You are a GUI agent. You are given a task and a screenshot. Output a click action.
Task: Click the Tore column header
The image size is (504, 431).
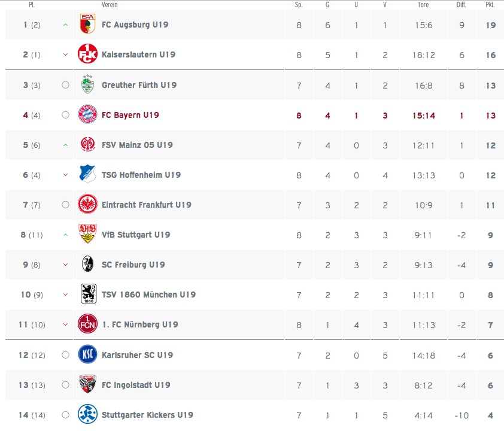[x=423, y=5]
